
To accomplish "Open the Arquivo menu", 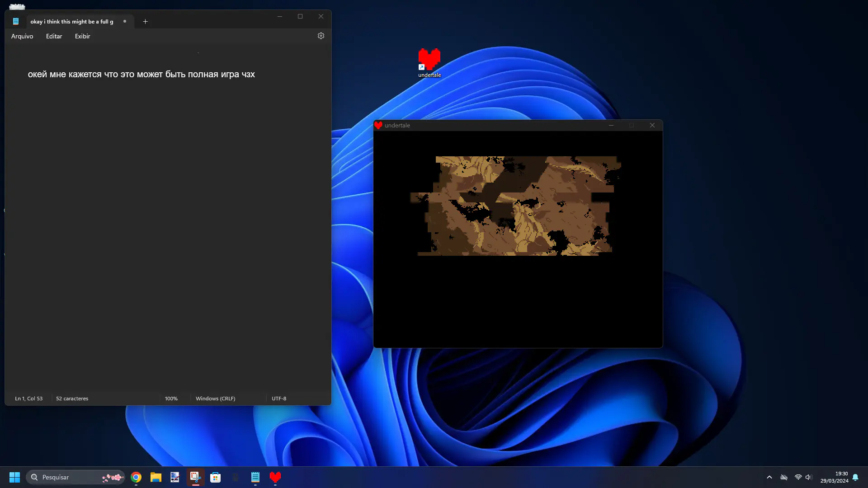I will (x=22, y=36).
